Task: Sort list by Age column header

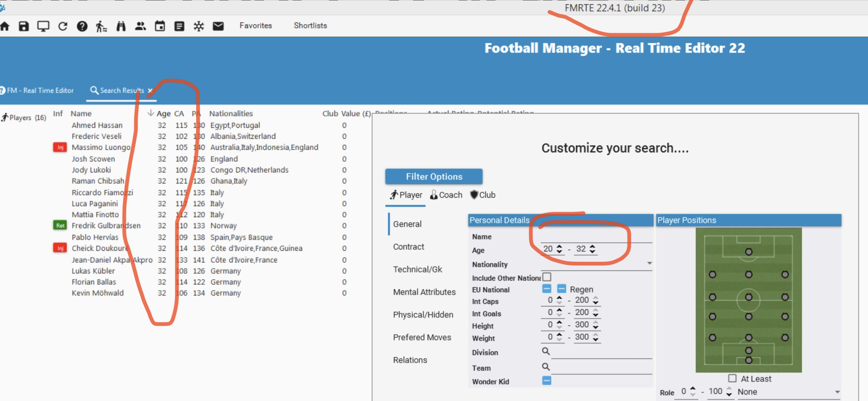Action: [x=163, y=114]
